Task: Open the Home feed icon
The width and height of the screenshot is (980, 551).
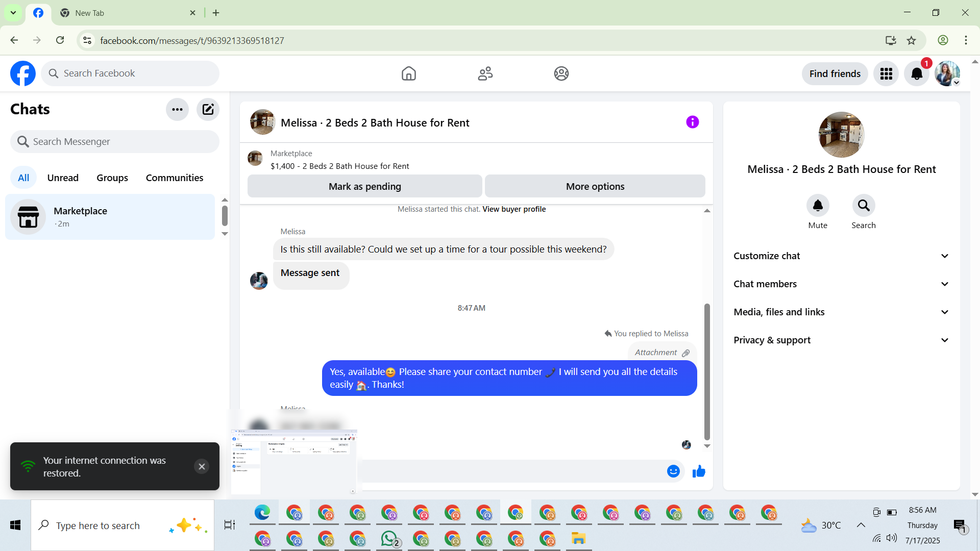Action: point(408,73)
